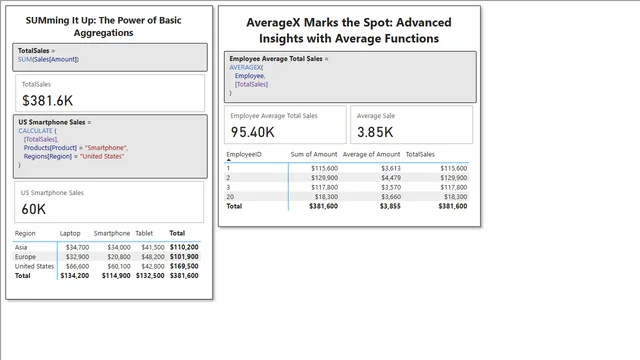Click the Average of Amount column header
640x360 pixels.
click(371, 154)
